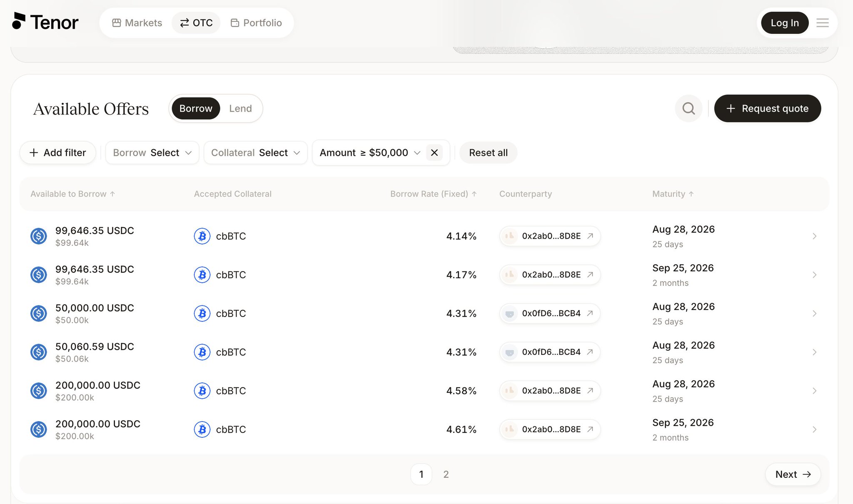853x504 pixels.
Task: Click cbBTC icon in 4.17% row
Action: (202, 275)
